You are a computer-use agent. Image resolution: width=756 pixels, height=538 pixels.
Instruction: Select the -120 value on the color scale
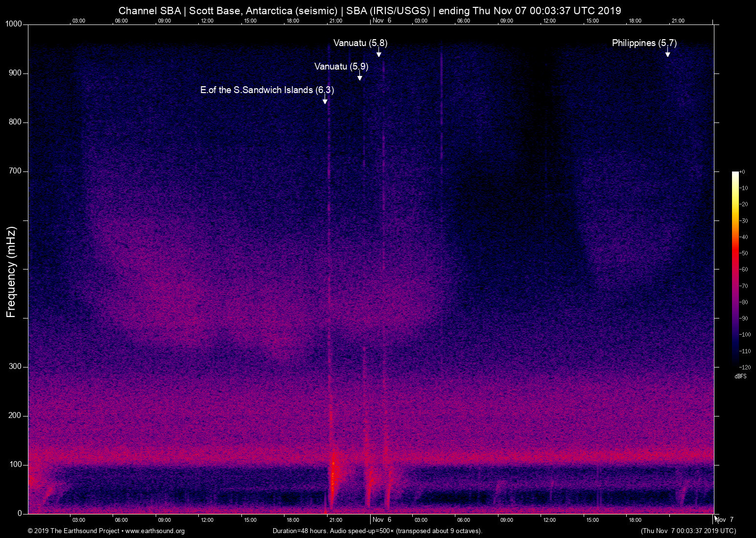(x=744, y=367)
